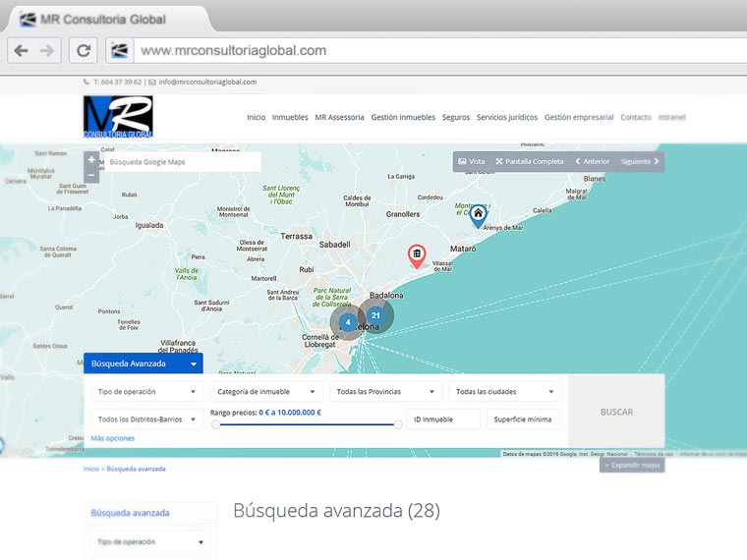This screenshot has height=560, width=747.
Task: Click the MR Consultoria Global logo
Action: pyautogui.click(x=118, y=117)
